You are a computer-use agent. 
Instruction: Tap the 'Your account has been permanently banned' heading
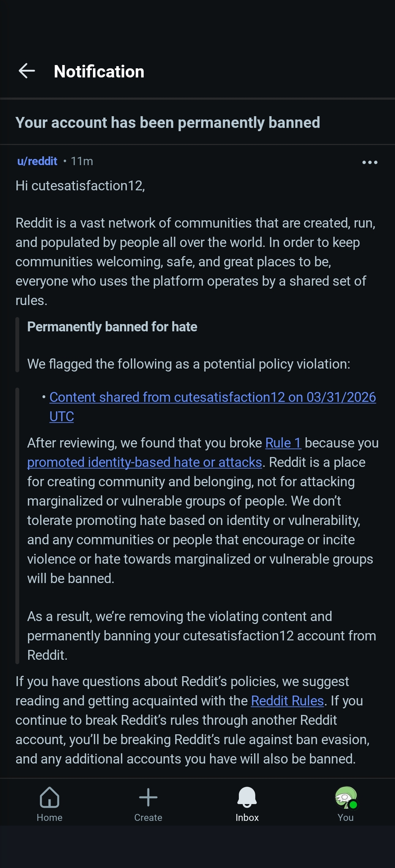[168, 122]
